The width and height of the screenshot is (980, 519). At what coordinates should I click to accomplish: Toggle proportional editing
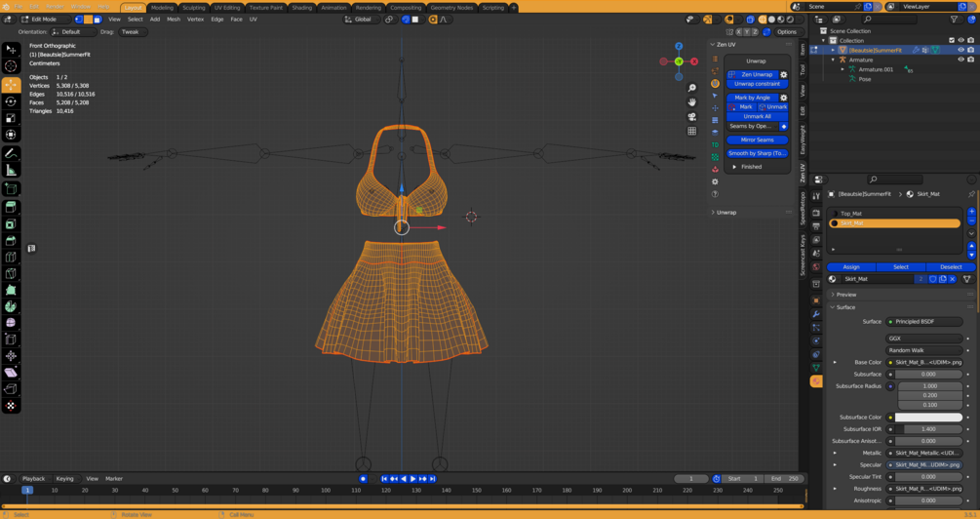pyautogui.click(x=433, y=20)
